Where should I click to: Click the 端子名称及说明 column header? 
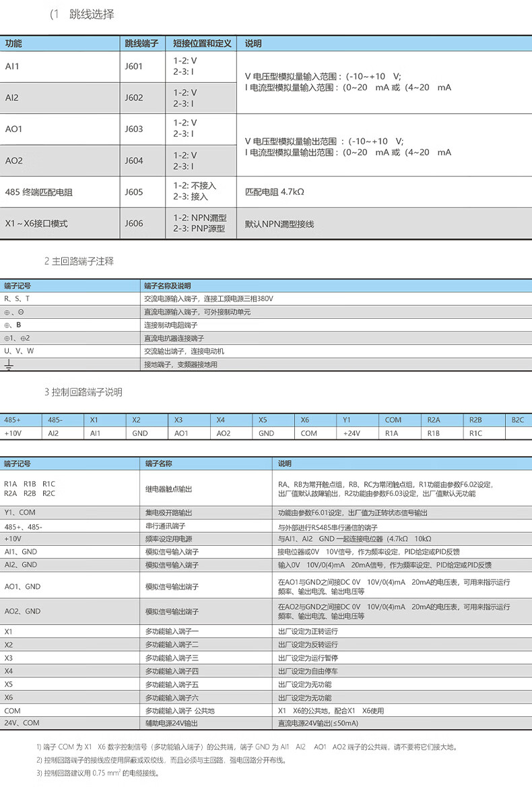[x=168, y=286]
